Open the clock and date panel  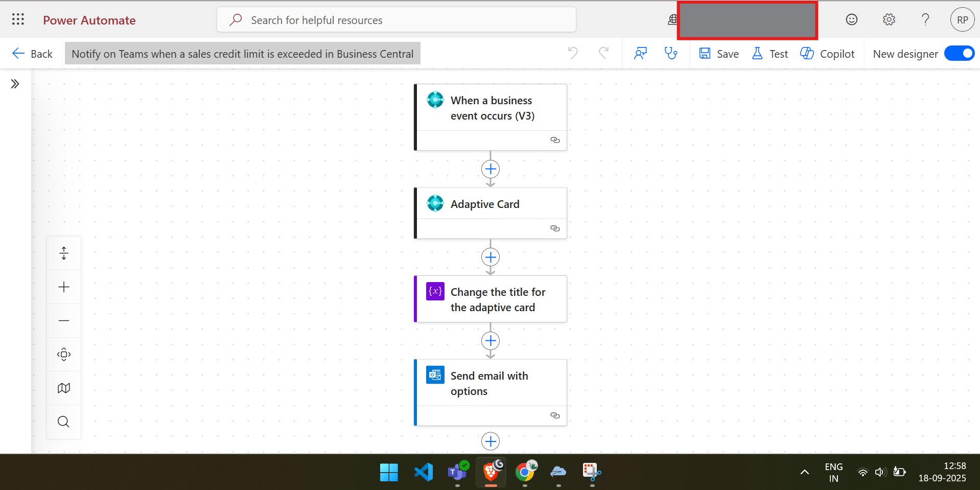(942, 472)
